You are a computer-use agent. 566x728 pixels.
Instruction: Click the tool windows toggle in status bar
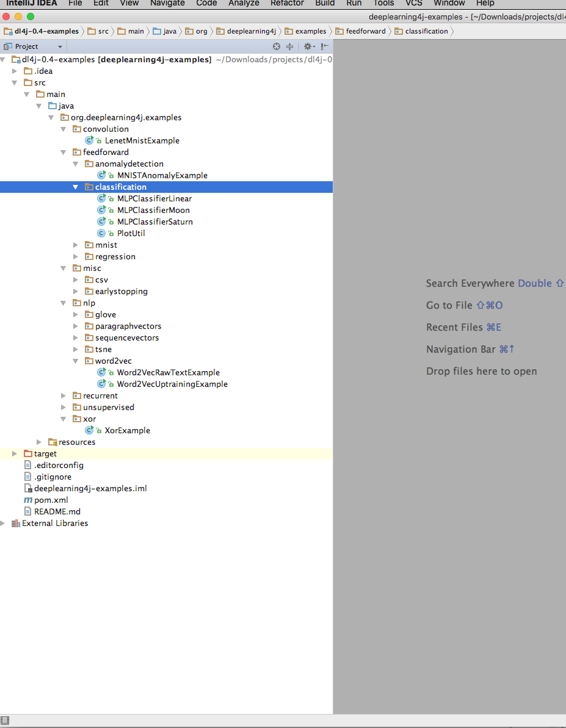click(x=5, y=721)
